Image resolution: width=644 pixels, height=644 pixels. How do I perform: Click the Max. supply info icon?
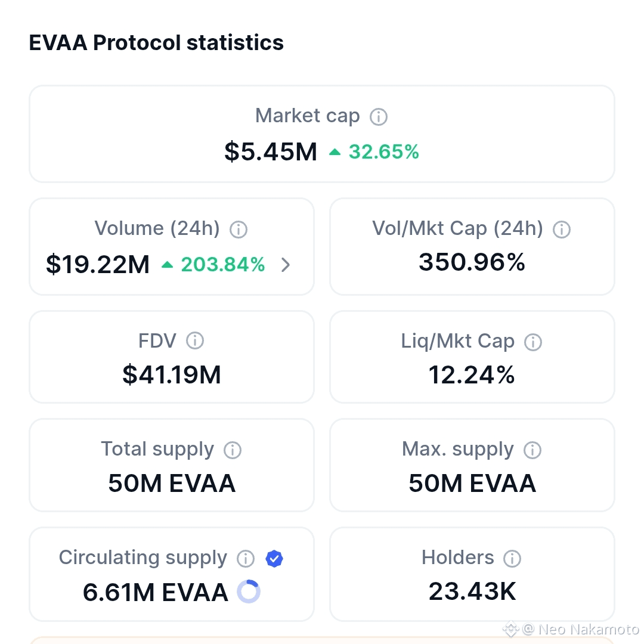pos(532,450)
